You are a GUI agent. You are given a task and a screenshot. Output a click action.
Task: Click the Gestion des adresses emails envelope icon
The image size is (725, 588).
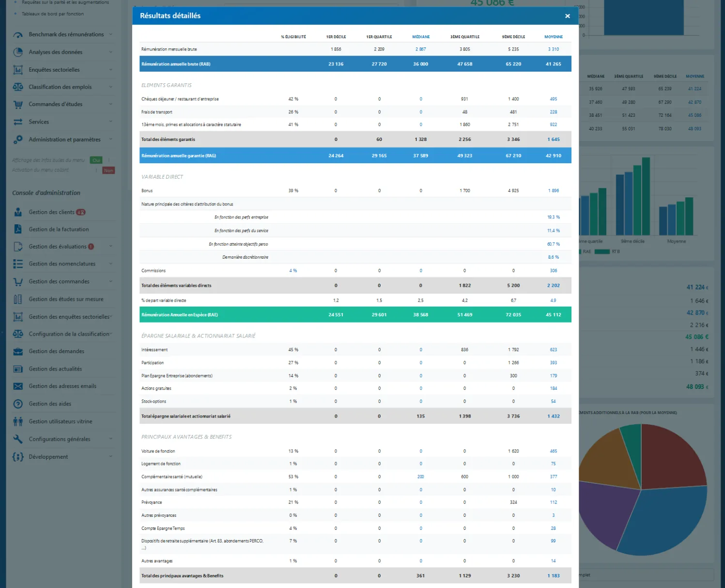tap(18, 387)
